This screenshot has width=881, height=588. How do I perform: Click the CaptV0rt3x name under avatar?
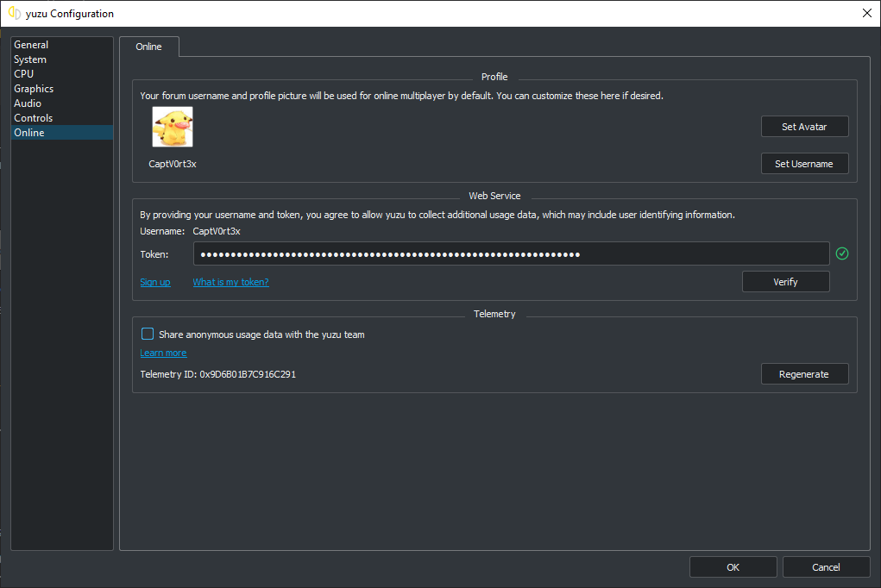[173, 164]
